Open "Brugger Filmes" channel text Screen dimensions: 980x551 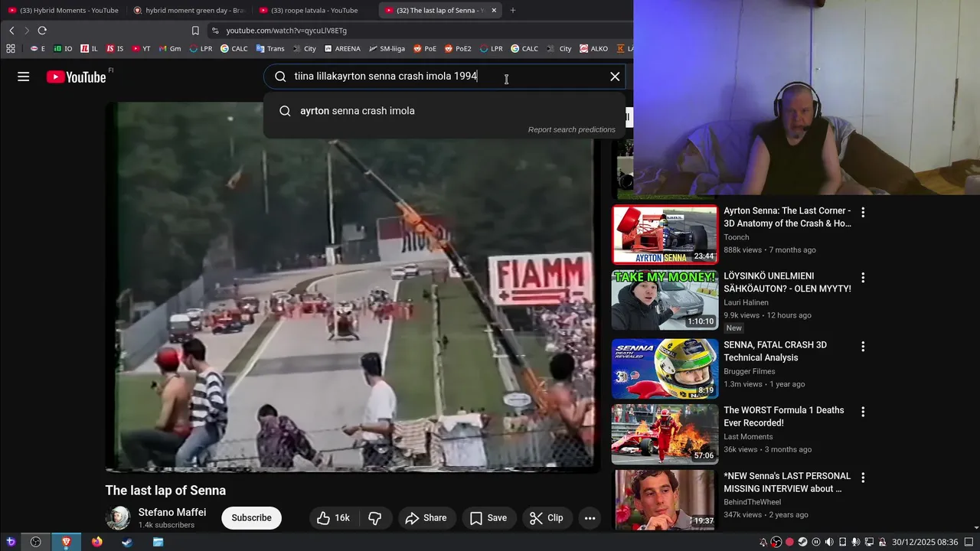coord(750,372)
